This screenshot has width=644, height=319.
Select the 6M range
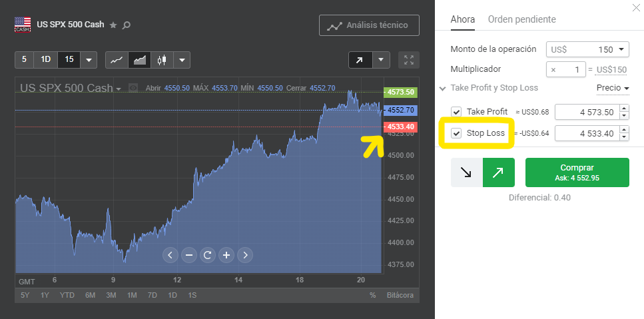(x=91, y=295)
